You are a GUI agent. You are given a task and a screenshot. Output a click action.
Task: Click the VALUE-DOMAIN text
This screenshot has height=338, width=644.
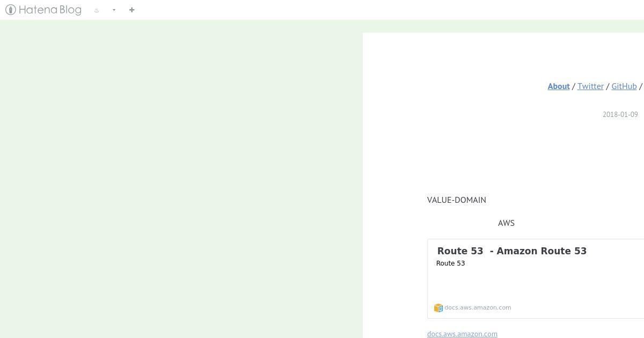pos(457,200)
